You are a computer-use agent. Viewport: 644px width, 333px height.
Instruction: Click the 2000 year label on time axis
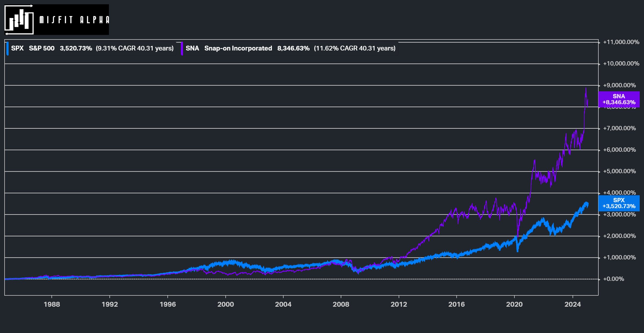pos(226,305)
